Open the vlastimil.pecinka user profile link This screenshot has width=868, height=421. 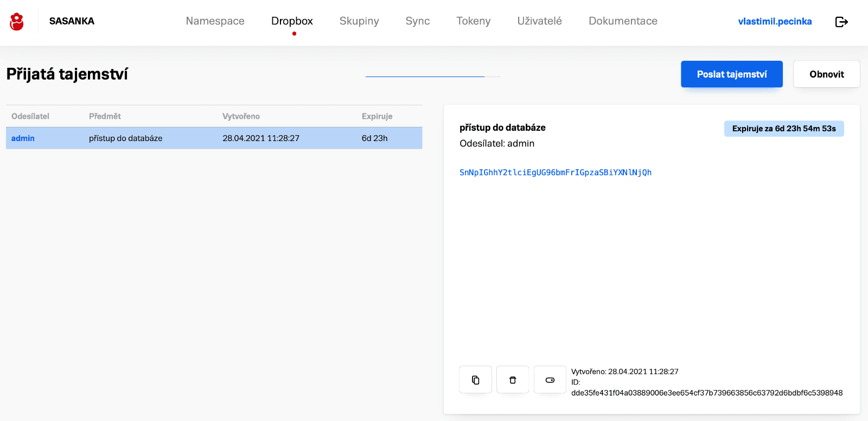(x=775, y=22)
